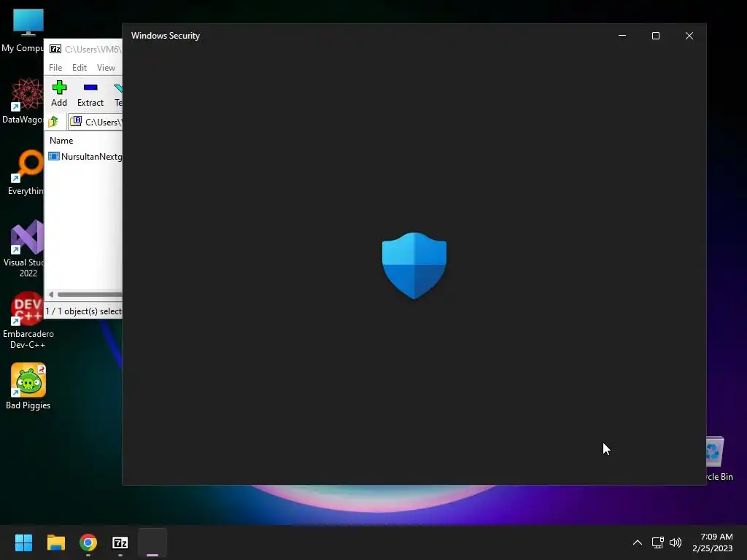Select the DataWagon desktop shortcut

24,101
